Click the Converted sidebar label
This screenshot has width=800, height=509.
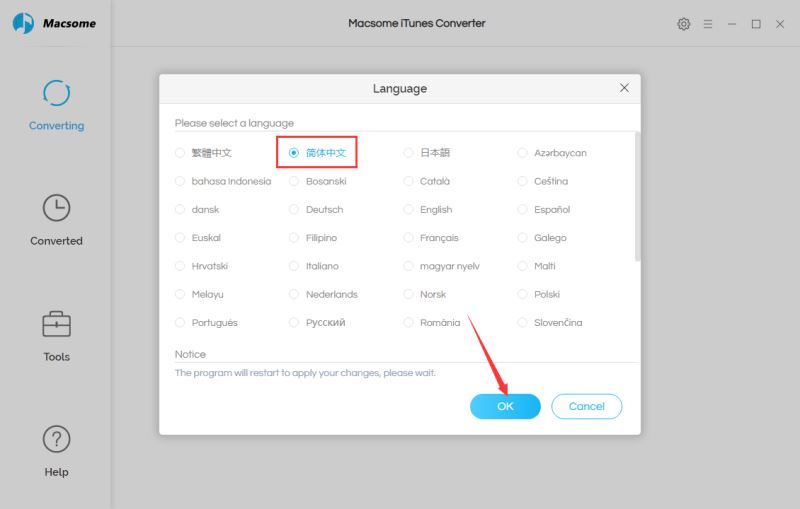coord(56,241)
